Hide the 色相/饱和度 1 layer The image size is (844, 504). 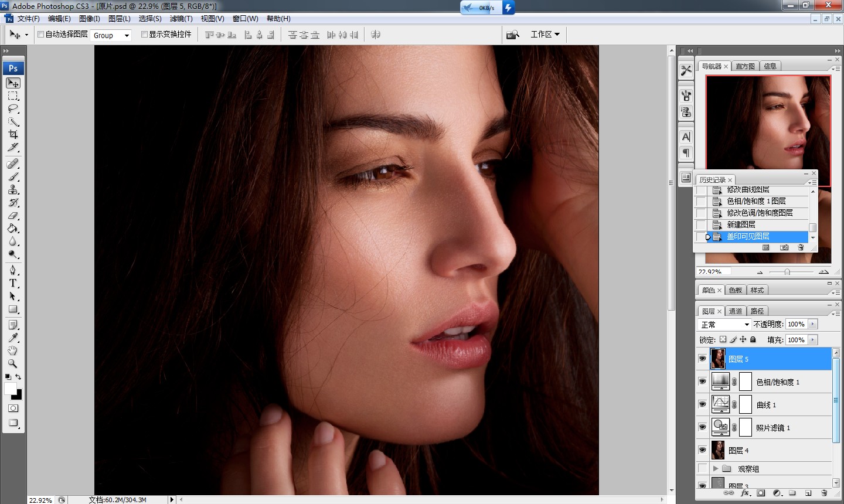point(702,382)
